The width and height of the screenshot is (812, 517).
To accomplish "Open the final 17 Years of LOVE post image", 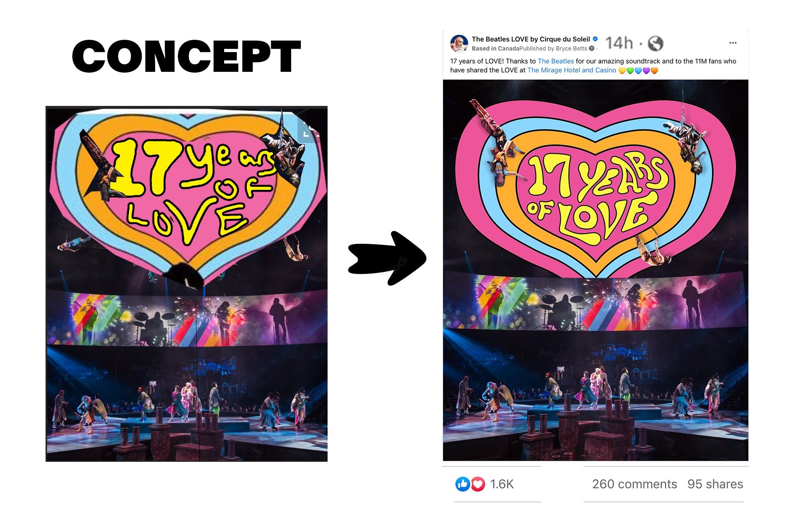I will pyautogui.click(x=596, y=270).
